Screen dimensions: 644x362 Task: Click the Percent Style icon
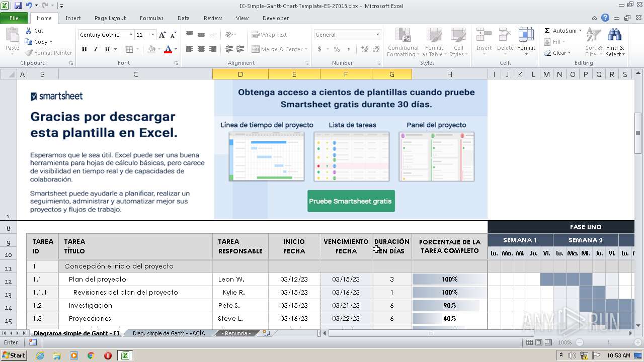click(x=337, y=49)
